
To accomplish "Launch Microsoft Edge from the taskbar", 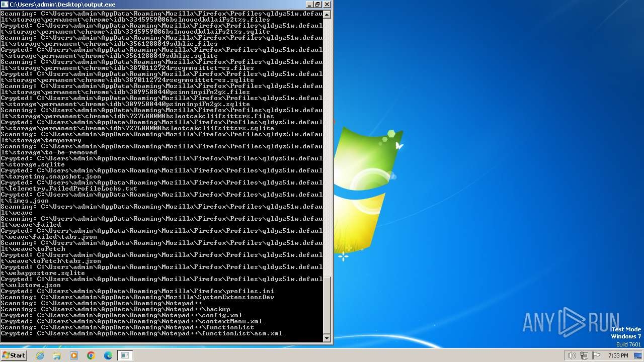I will point(108,355).
